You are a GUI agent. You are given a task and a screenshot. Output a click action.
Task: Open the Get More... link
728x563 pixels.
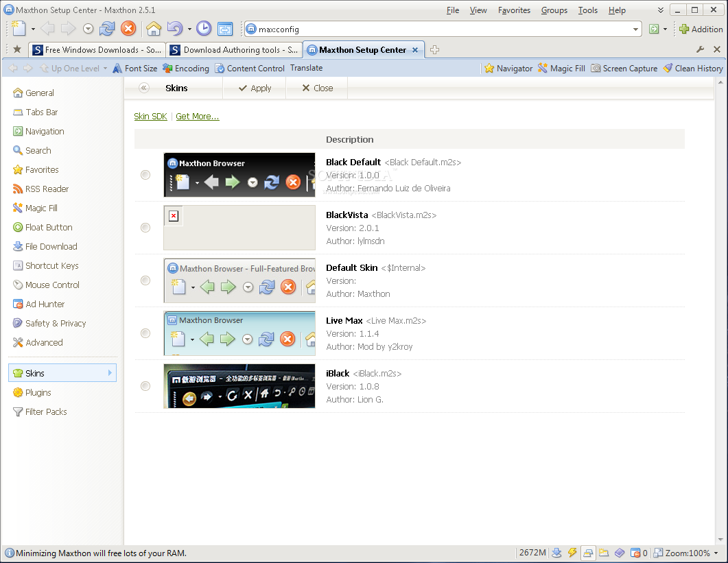(x=198, y=117)
